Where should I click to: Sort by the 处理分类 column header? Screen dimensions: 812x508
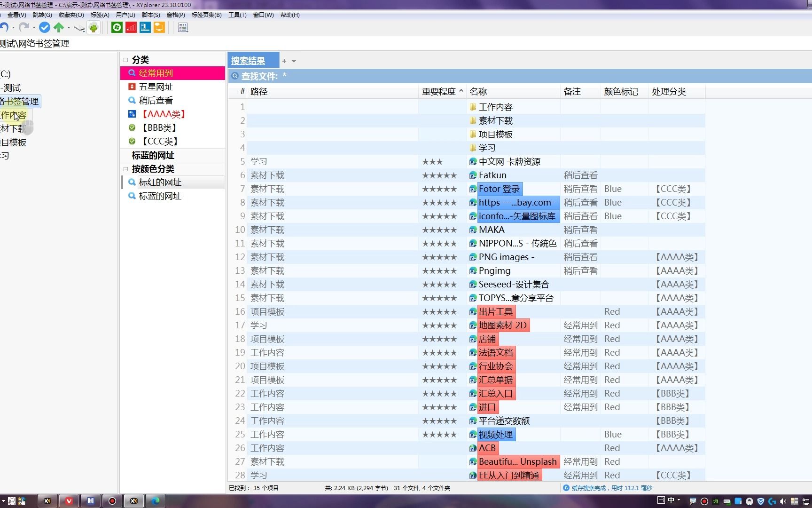coord(677,92)
